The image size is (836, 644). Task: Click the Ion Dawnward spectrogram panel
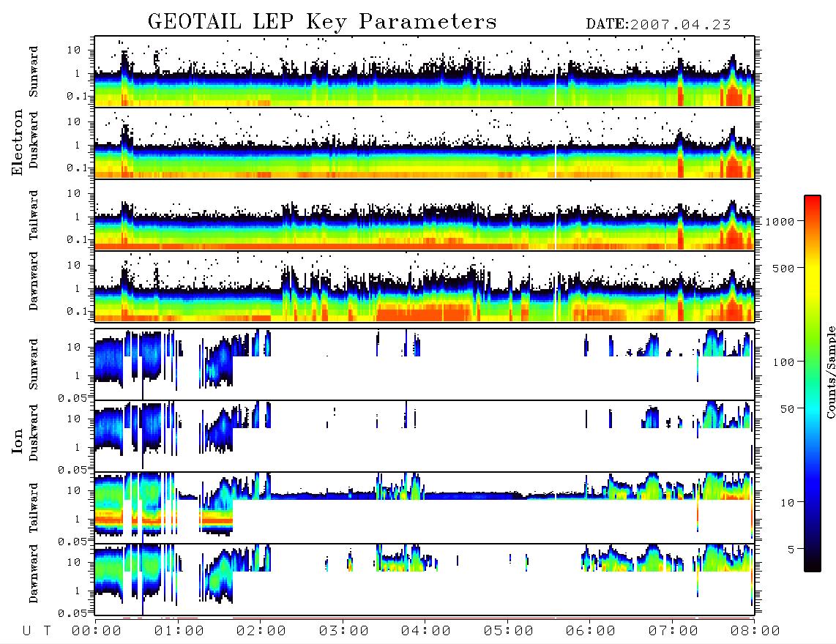click(425, 580)
